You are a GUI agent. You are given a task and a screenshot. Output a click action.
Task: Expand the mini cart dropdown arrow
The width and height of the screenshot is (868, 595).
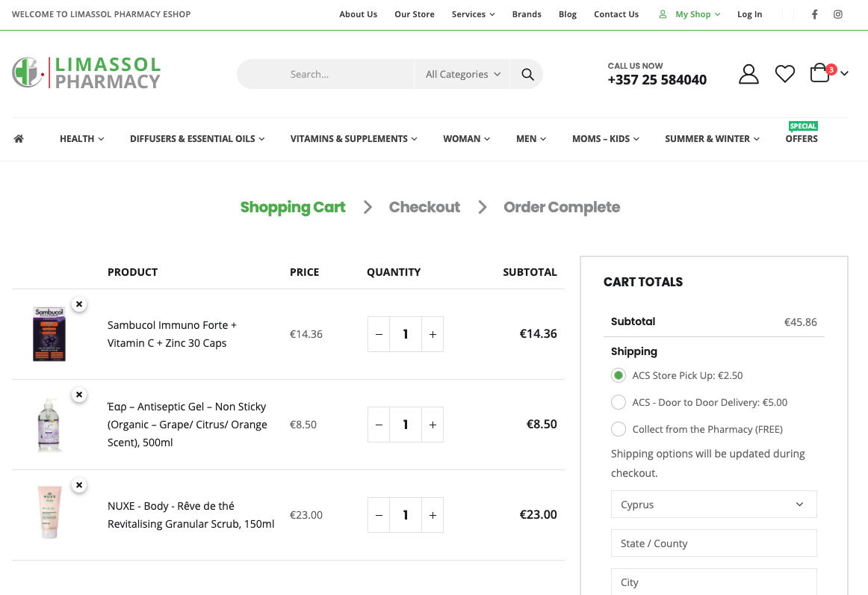pos(844,73)
